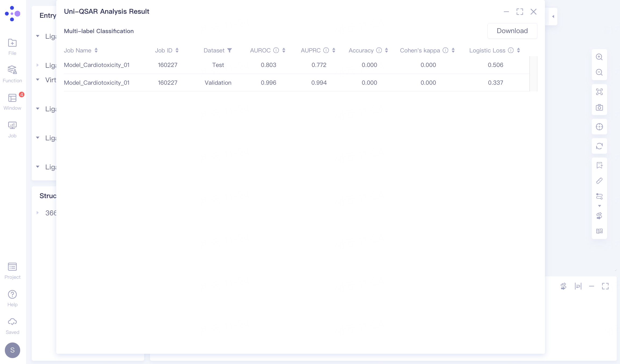Select the Zoom In tool
This screenshot has width=620, height=364.
[600, 57]
